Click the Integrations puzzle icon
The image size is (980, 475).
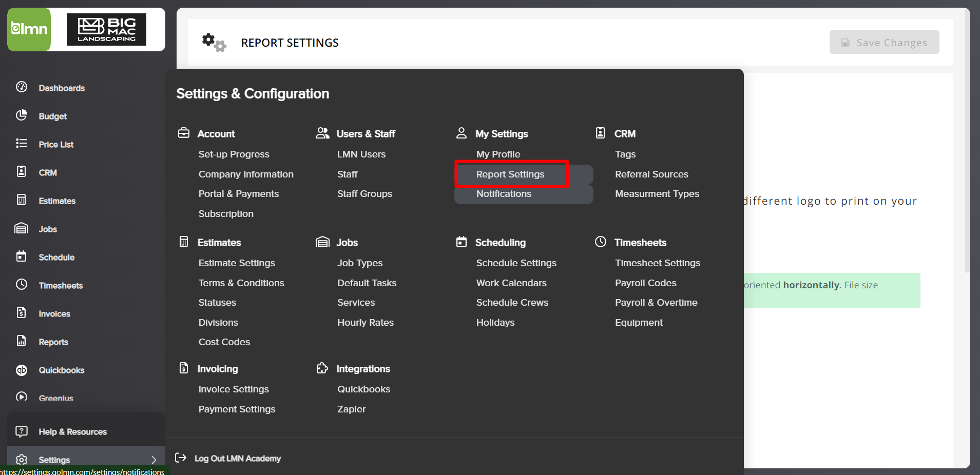pyautogui.click(x=322, y=368)
